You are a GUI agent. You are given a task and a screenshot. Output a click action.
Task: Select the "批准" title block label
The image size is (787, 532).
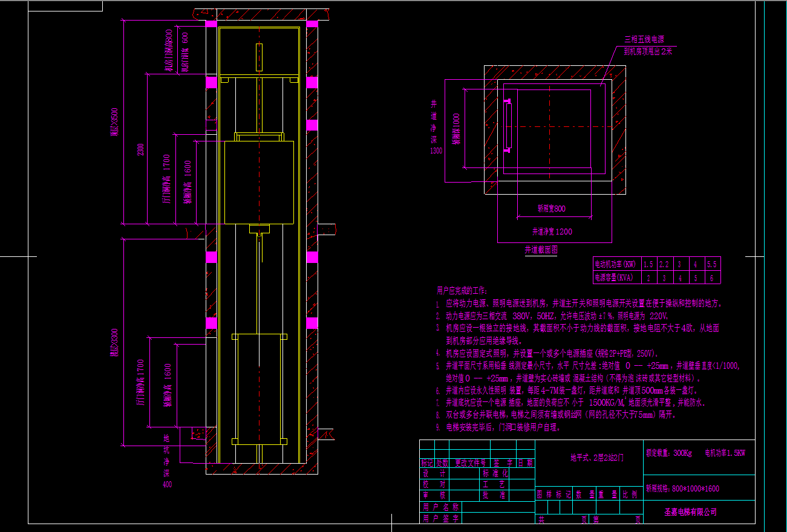(494, 496)
